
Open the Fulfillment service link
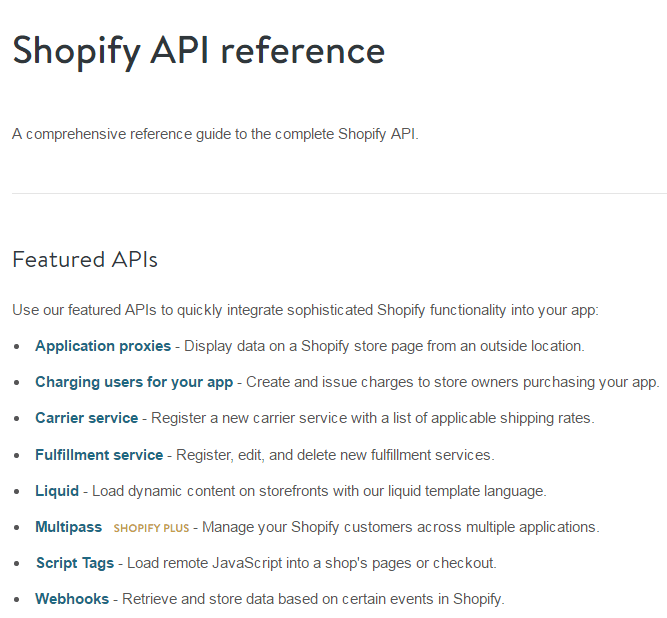click(x=99, y=455)
